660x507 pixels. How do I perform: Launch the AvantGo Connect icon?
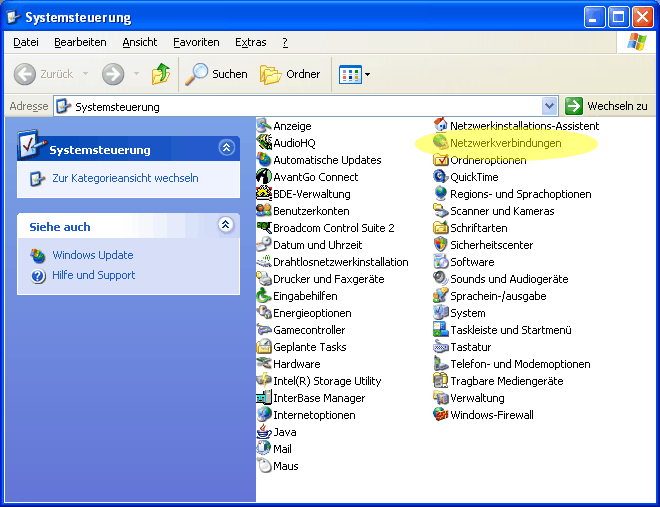coord(264,176)
